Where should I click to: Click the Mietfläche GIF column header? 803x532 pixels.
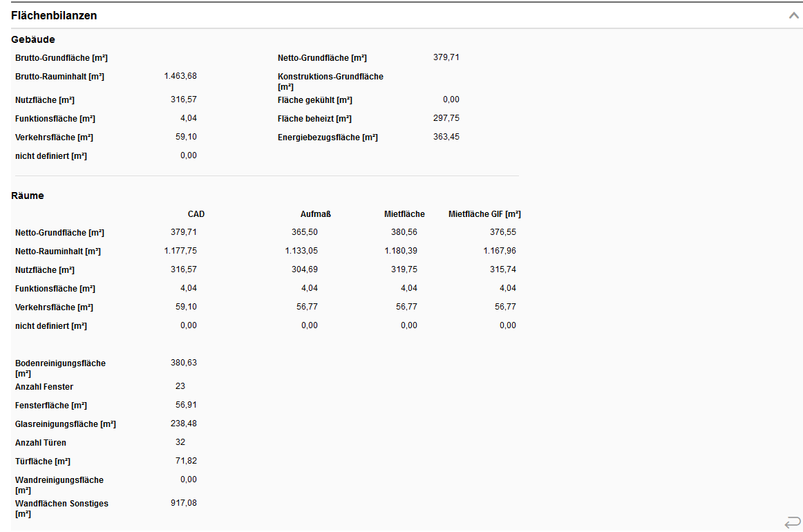tap(484, 214)
